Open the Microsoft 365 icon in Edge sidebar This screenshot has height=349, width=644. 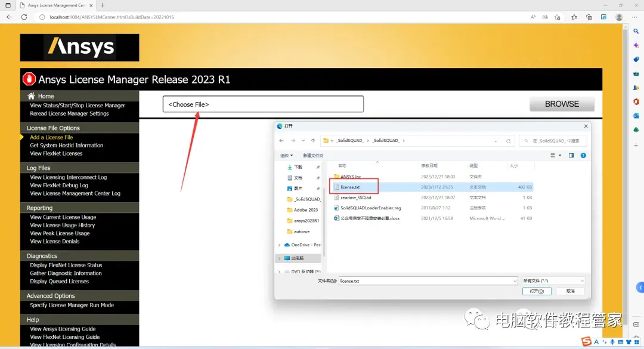tap(636, 101)
